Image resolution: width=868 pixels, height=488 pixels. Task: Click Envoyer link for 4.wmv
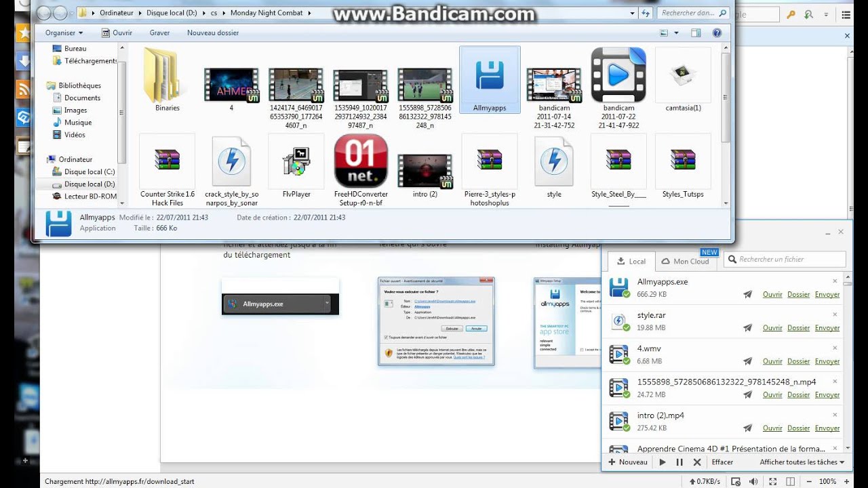click(827, 361)
